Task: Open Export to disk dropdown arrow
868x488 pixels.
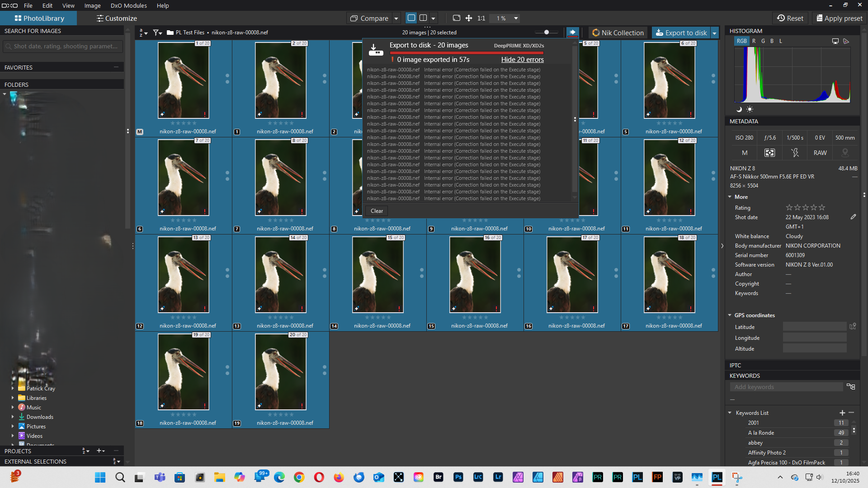Action: [715, 33]
